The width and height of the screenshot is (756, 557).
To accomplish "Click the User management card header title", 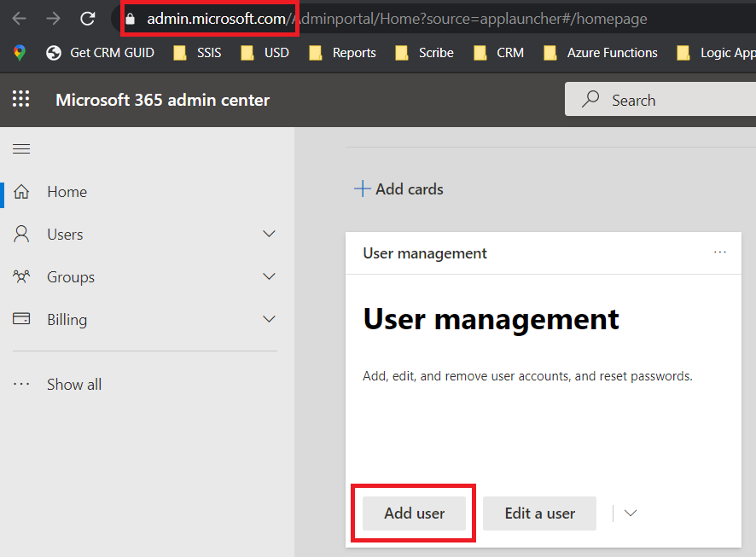I will (425, 253).
